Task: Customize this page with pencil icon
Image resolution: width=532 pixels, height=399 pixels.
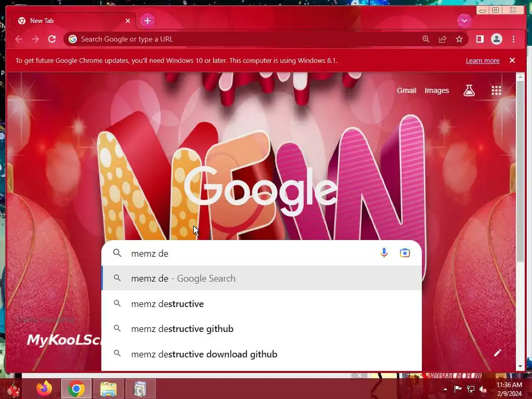Action: click(497, 353)
